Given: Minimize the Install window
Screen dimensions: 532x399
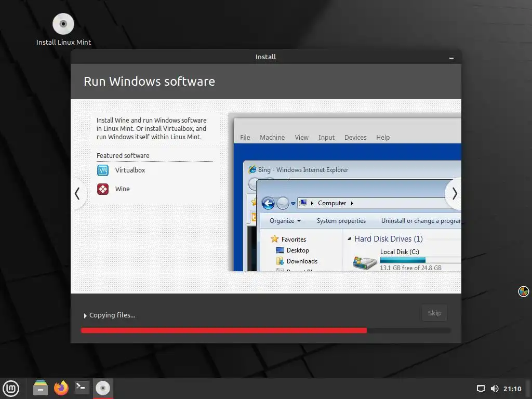Looking at the screenshot, I should pos(451,58).
